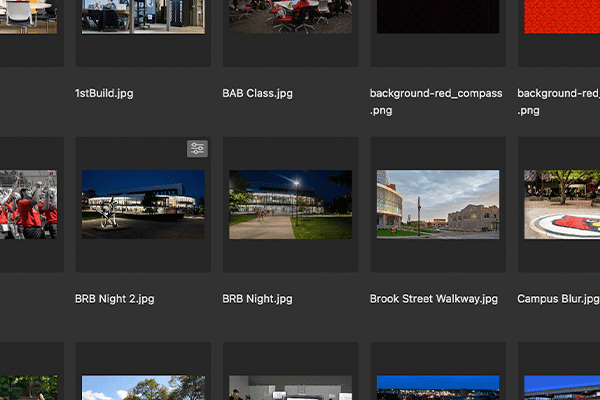Click the BRB Night.jpg label
Viewport: 600px width, 400px height.
click(257, 299)
